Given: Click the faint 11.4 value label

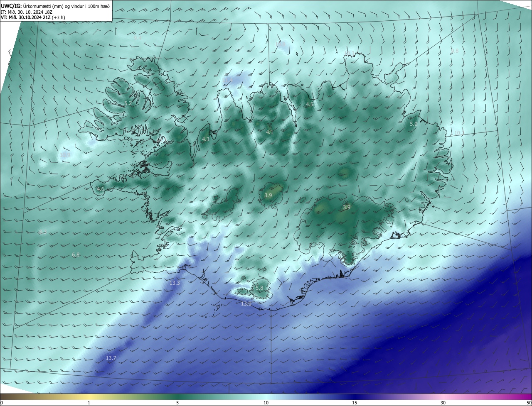Looking at the screenshot, I should click(x=228, y=81).
